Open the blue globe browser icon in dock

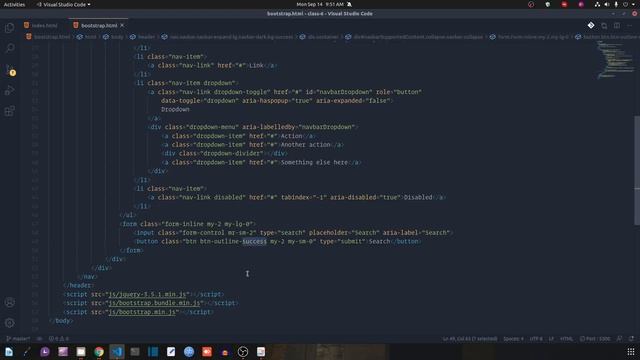tap(189, 351)
